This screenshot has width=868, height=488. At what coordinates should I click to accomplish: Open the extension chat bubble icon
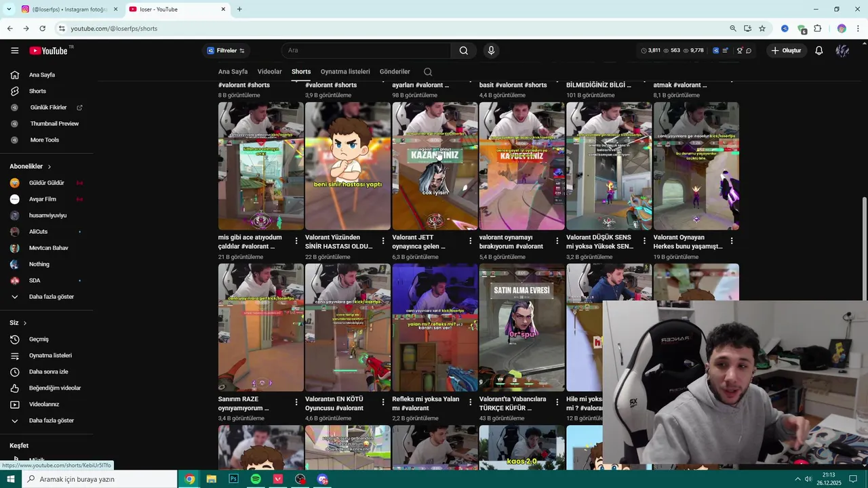pyautogui.click(x=749, y=50)
